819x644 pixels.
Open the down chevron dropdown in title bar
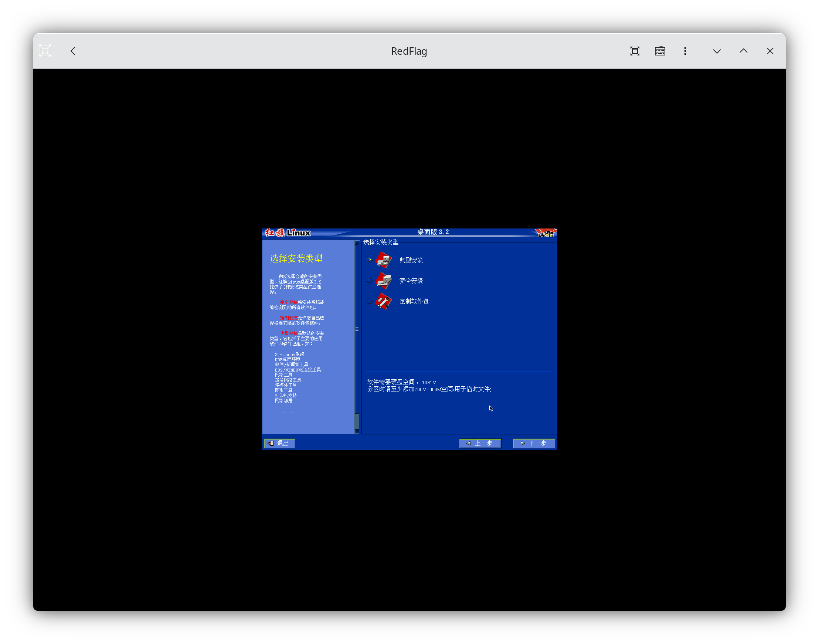click(717, 51)
